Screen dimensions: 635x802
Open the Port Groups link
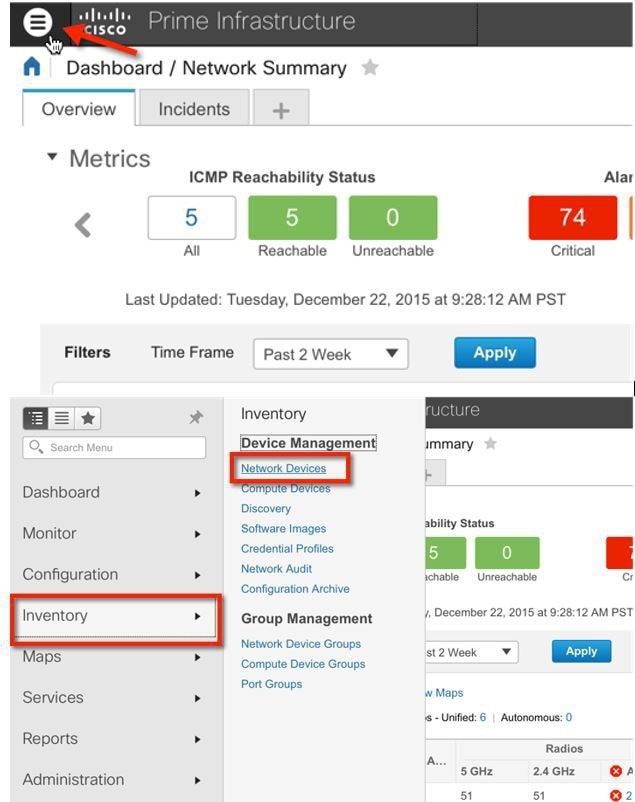[271, 684]
